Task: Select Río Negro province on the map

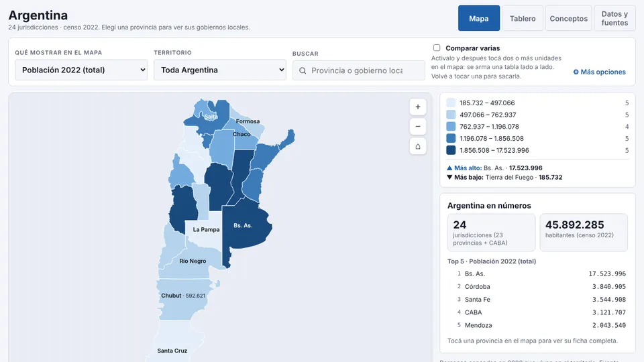Action: click(x=193, y=261)
